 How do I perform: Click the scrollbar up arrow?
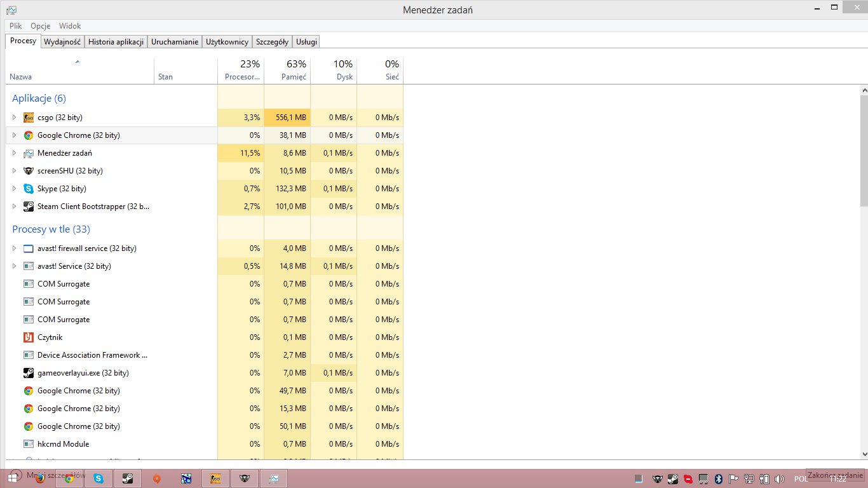(864, 90)
